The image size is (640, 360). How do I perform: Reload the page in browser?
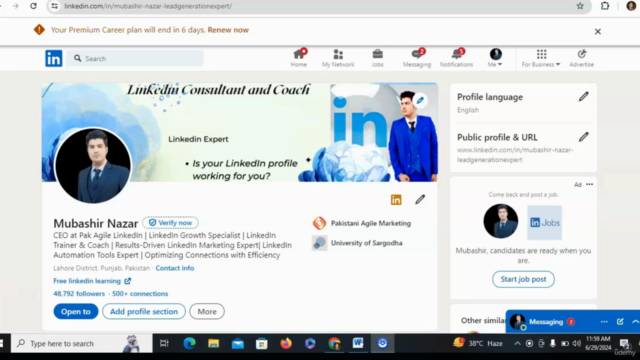(x=33, y=6)
